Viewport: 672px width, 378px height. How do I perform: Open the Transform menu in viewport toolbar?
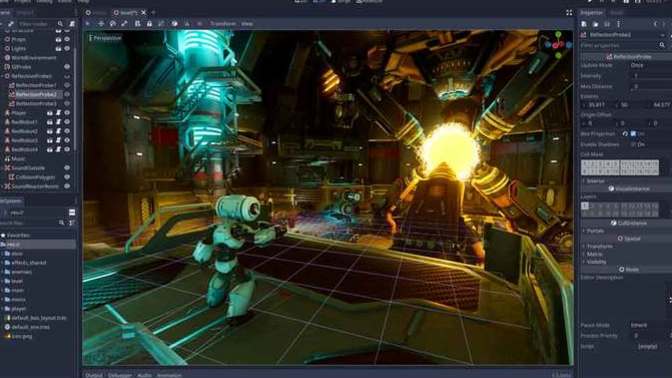tap(222, 24)
